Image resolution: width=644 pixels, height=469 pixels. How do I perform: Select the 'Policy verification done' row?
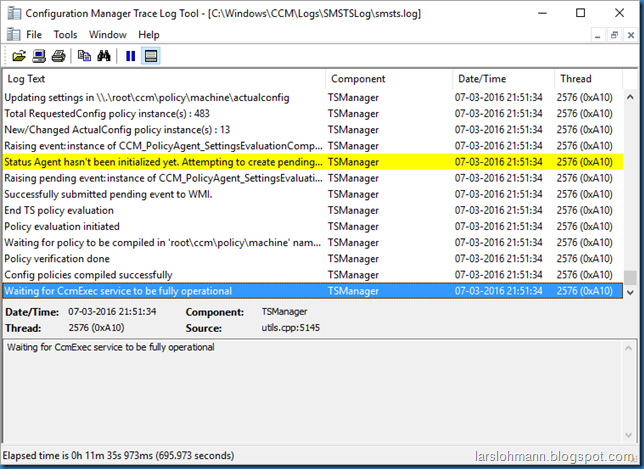313,258
